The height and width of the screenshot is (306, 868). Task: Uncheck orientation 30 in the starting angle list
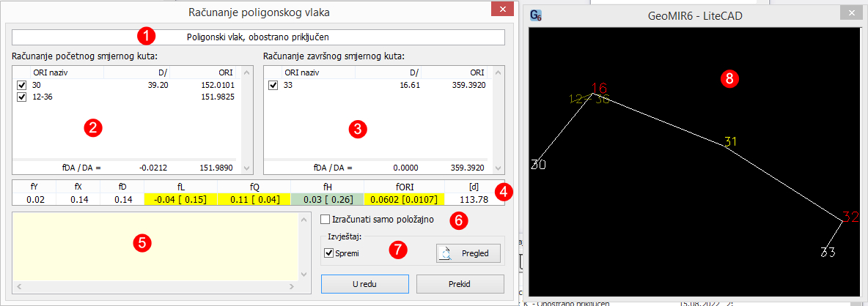[x=21, y=86]
